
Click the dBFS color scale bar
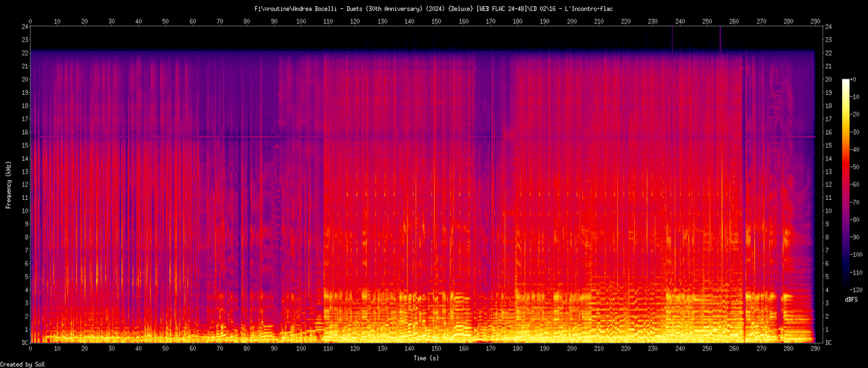(x=846, y=184)
